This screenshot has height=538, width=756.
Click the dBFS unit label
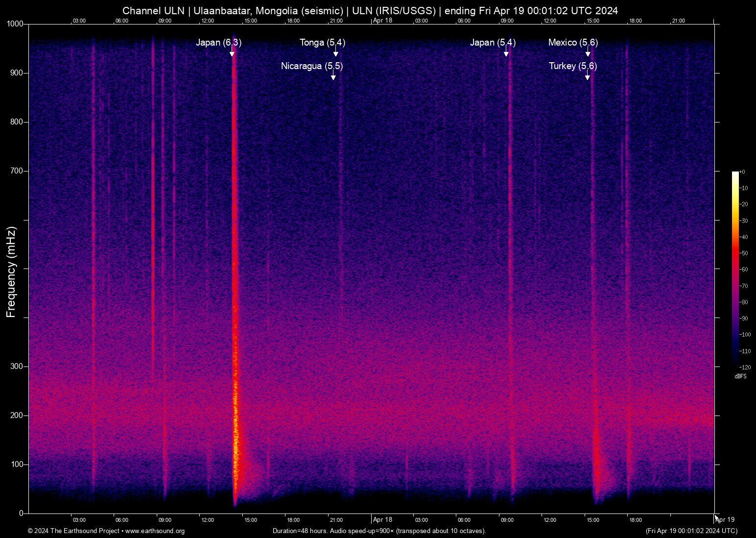pyautogui.click(x=741, y=377)
